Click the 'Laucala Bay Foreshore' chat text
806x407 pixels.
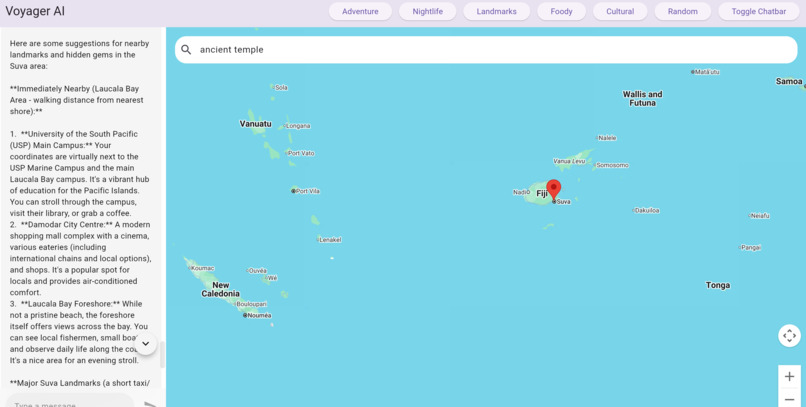click(67, 304)
